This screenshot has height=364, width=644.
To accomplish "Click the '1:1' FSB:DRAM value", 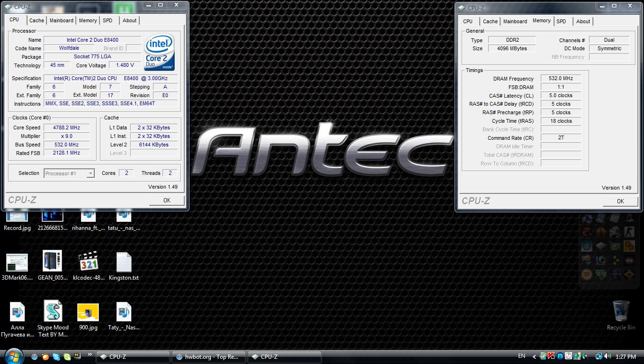I will tap(561, 87).
